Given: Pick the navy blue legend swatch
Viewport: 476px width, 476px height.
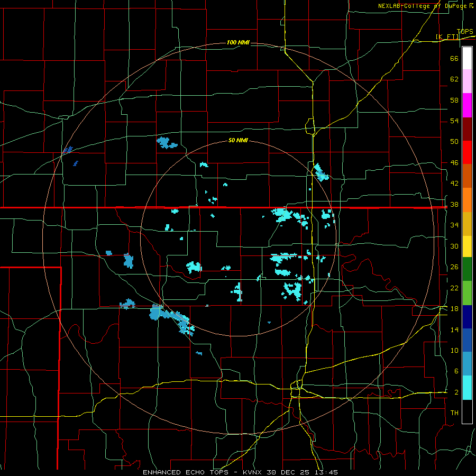Looking at the screenshot, I should pos(467,317).
